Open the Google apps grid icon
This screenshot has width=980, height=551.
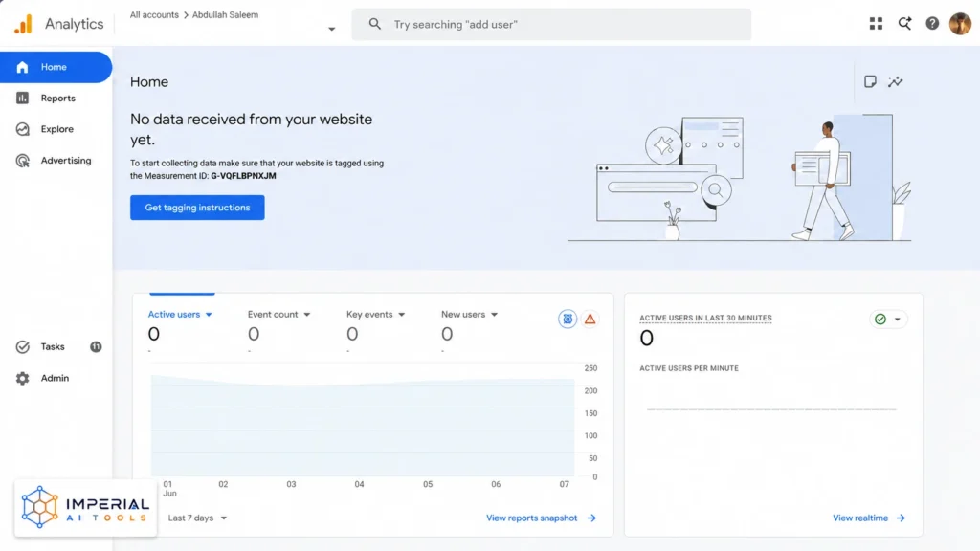(876, 24)
